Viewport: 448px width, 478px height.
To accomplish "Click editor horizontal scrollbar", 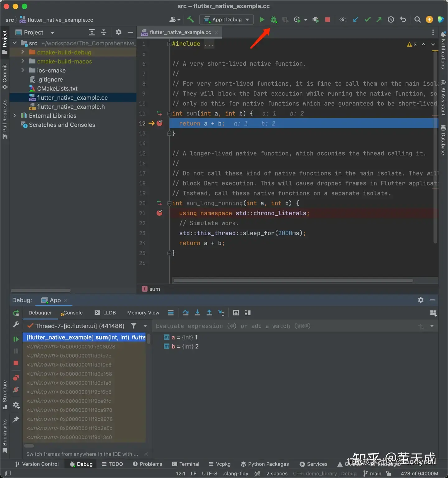I will click(293, 280).
